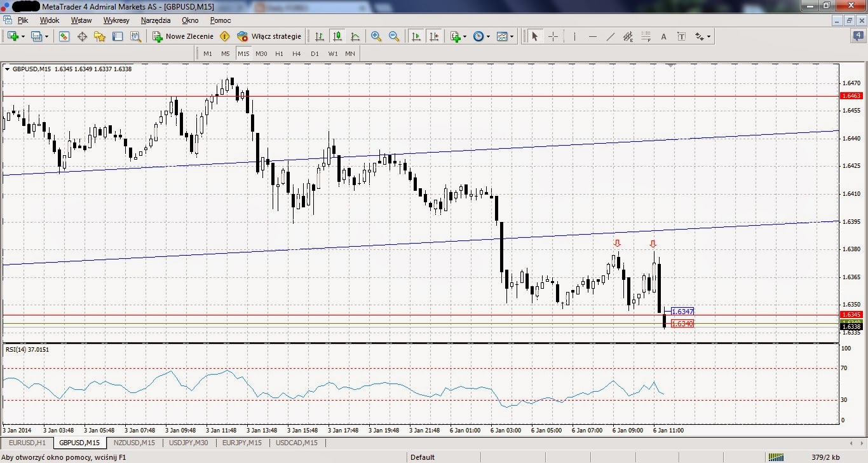Switch chart to bar chart mode

click(320, 36)
